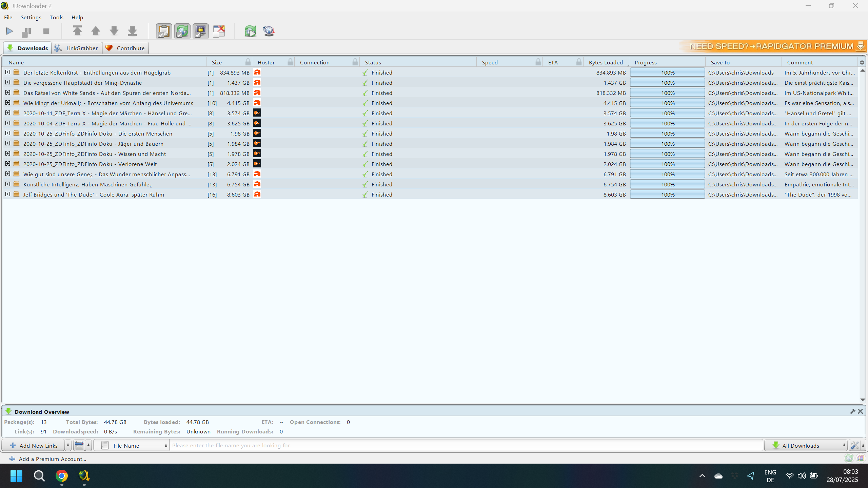
Task: Click the globe reconnect icon in toolbar
Action: tap(269, 31)
